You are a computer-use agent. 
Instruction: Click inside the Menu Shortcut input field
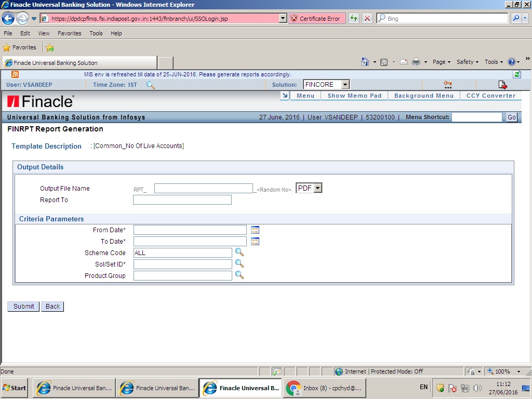[476, 117]
